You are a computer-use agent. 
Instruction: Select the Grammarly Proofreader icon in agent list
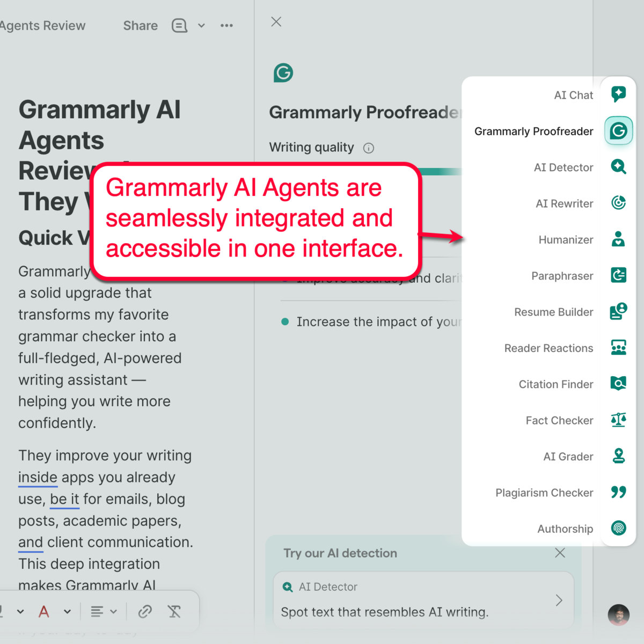pyautogui.click(x=618, y=130)
